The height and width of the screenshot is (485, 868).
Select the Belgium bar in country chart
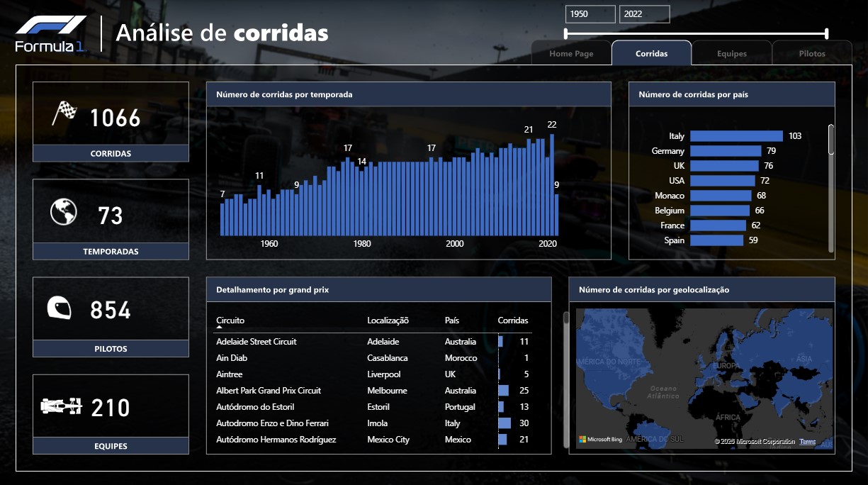[720, 211]
